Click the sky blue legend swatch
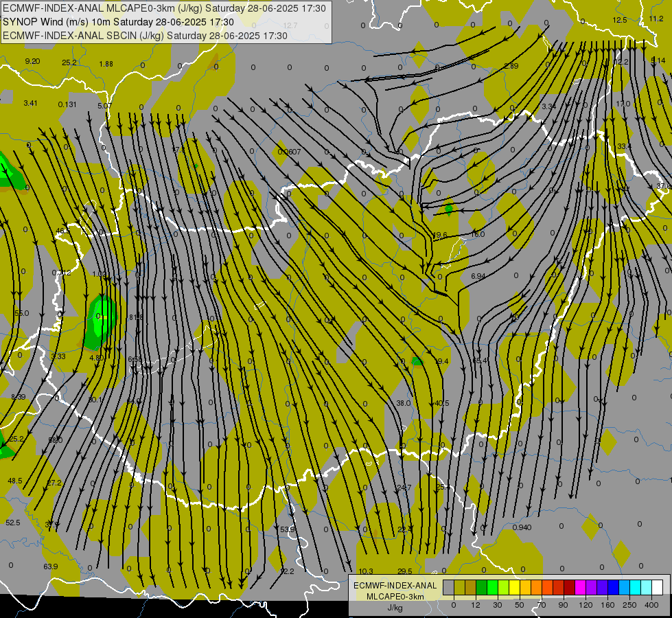This screenshot has height=618, width=672. click(625, 588)
